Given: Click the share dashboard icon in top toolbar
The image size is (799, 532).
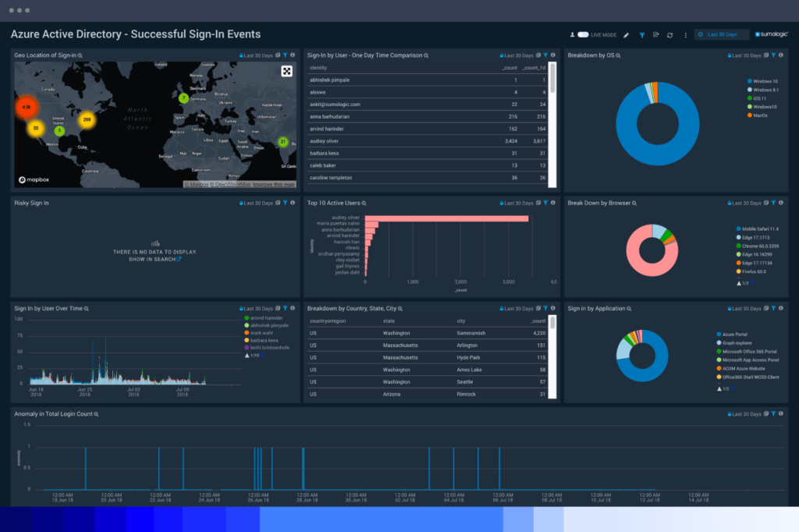Looking at the screenshot, I should point(657,34).
